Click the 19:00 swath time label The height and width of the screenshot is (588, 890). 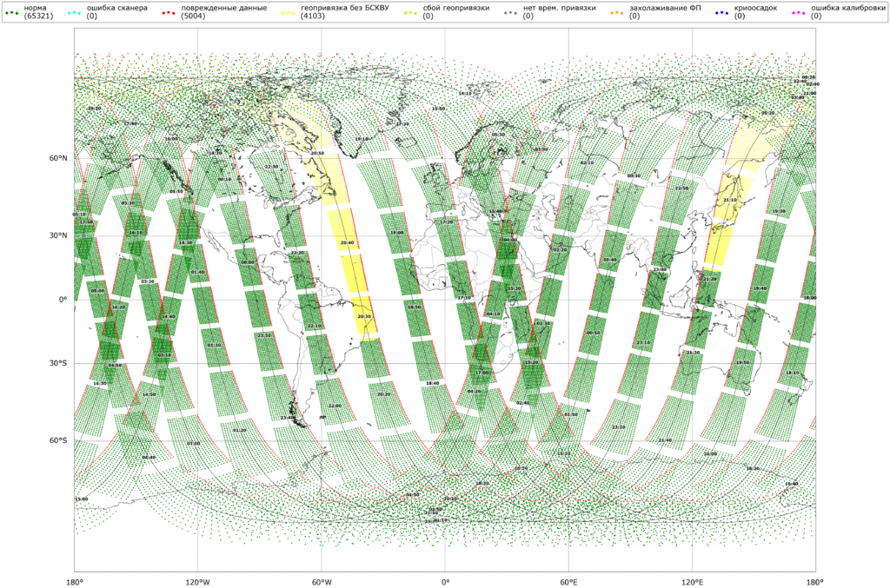397,233
